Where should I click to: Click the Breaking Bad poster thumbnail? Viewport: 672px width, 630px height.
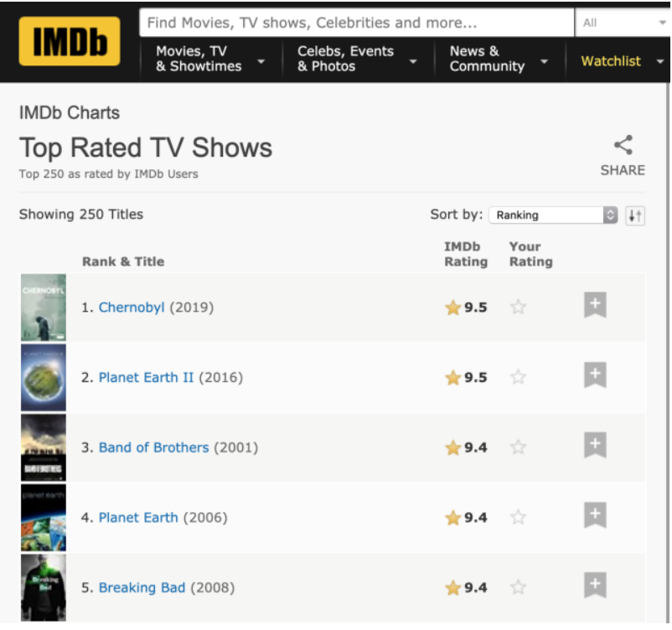[44, 587]
